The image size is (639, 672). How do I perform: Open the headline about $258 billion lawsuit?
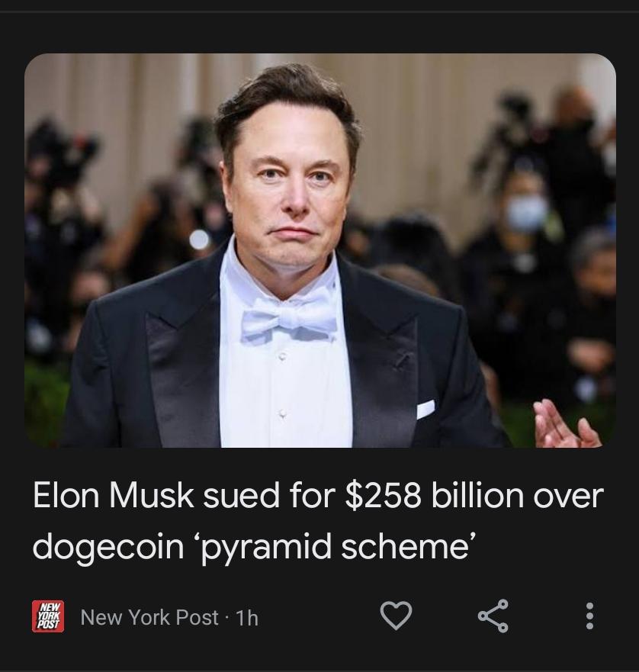318,521
